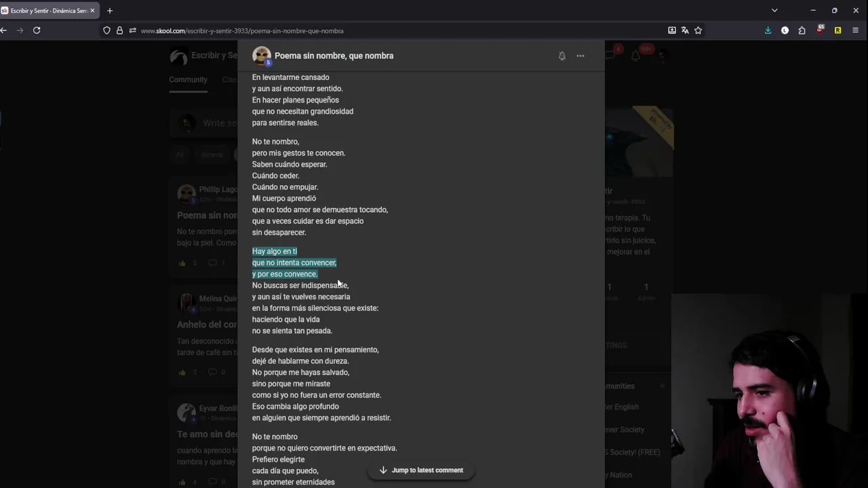868x488 pixels.
Task: Show site security info via padlock
Action: tap(119, 30)
